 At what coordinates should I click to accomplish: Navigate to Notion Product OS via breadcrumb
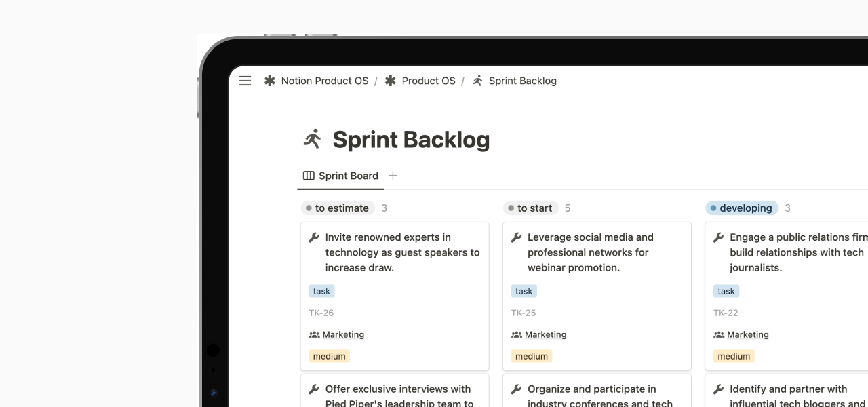click(x=325, y=81)
